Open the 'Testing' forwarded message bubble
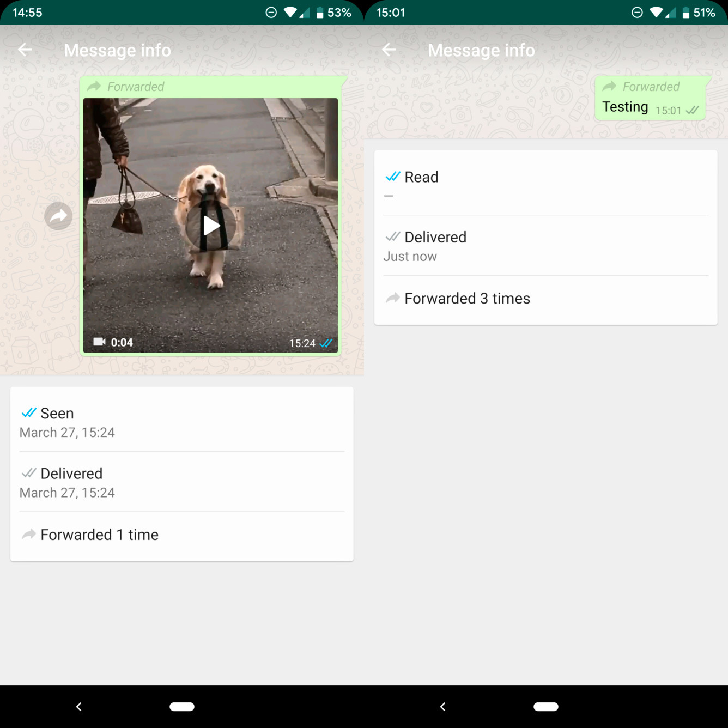 [x=650, y=99]
